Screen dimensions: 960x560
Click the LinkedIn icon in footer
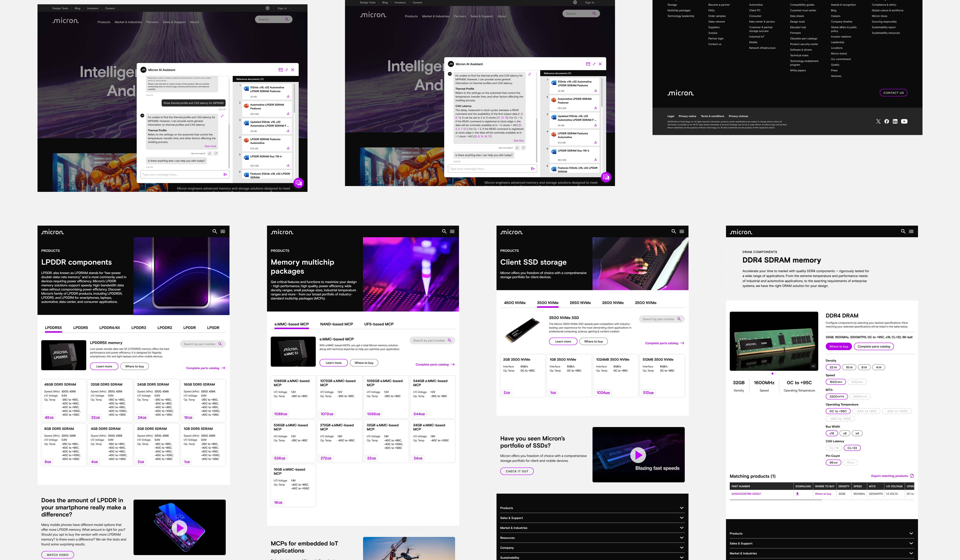(895, 122)
